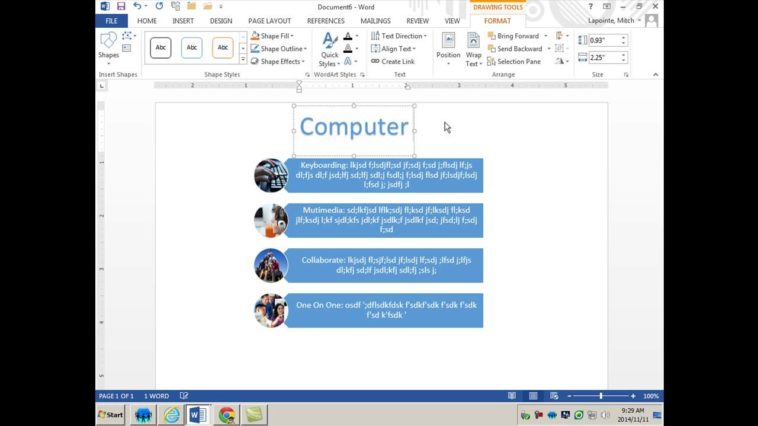Click the zoom slider in status bar
The height and width of the screenshot is (426, 758).
[x=600, y=396]
